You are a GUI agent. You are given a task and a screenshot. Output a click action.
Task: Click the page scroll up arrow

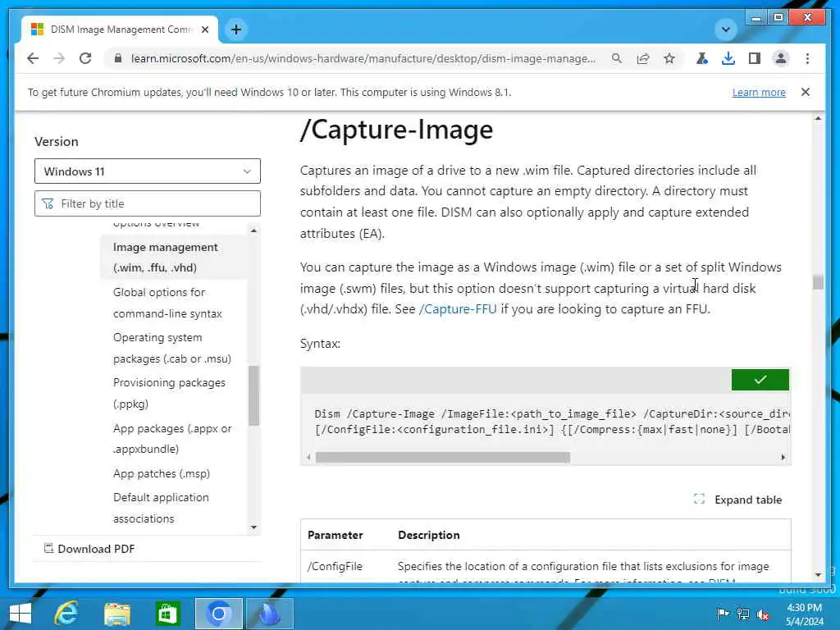click(818, 118)
